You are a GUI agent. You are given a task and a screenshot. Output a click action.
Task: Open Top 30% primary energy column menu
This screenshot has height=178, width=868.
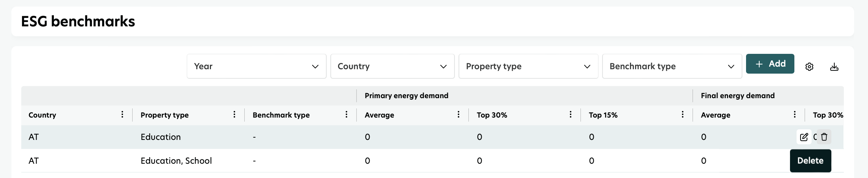[x=571, y=115]
